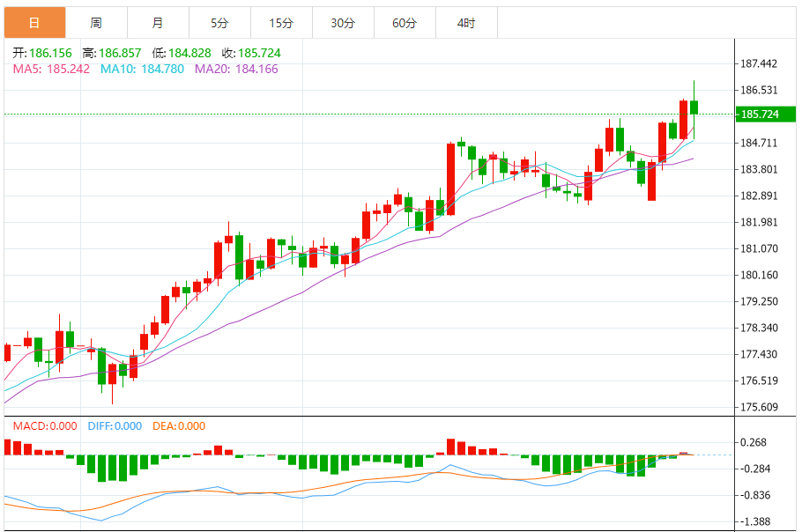
Task: Click the 187.442 price axis label
Action: click(759, 63)
